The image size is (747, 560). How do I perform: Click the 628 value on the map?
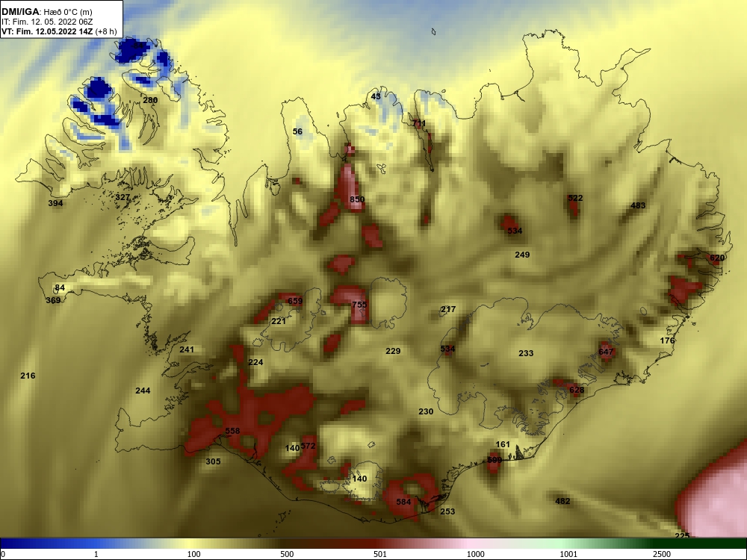[x=577, y=390]
